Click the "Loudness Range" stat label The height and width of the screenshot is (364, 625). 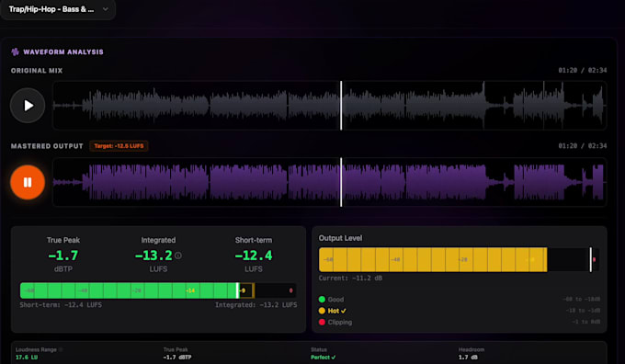(36, 349)
